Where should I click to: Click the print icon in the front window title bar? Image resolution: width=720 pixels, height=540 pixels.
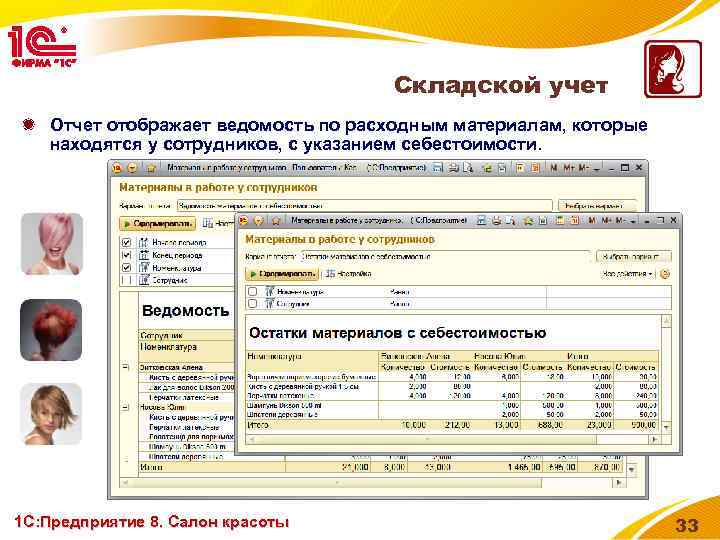(496, 221)
